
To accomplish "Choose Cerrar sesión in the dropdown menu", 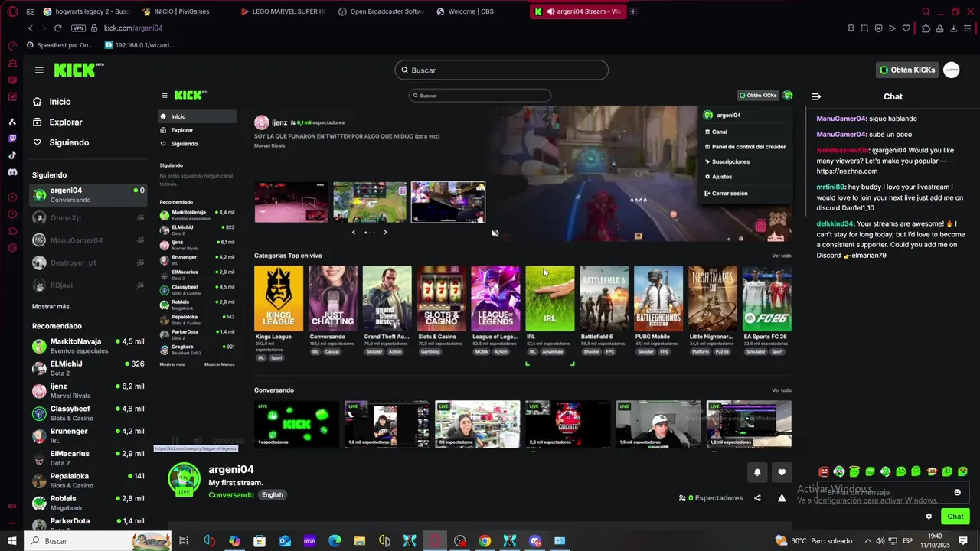I will (x=726, y=194).
